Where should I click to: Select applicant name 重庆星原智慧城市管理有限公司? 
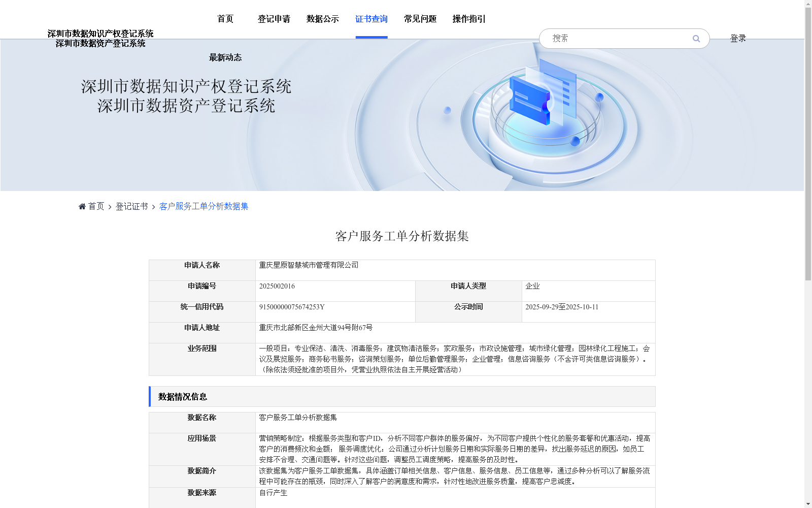tap(309, 265)
